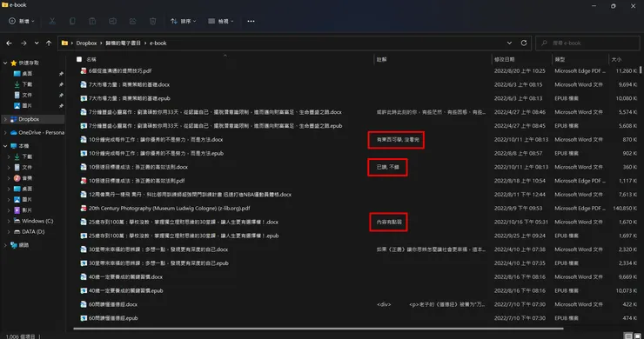
Task: Open the 排序 (Sort) dropdown
Action: point(183,21)
